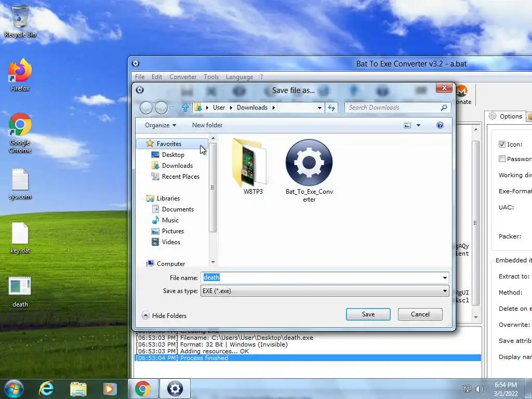
Task: Collapse folders with Hide Folders
Action: pos(164,315)
